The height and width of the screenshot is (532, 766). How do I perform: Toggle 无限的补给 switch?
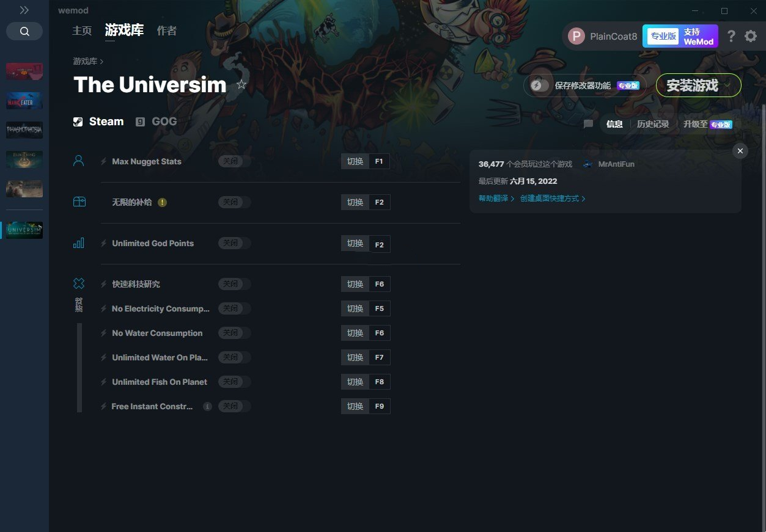235,202
